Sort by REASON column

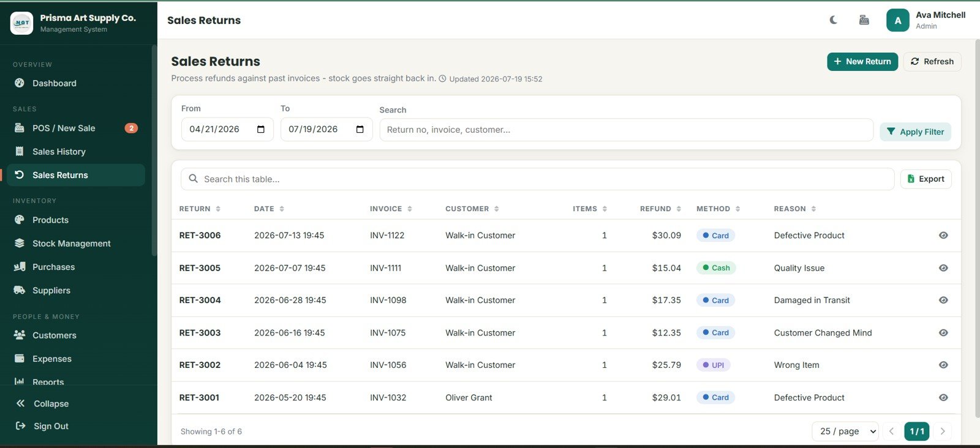coord(795,209)
